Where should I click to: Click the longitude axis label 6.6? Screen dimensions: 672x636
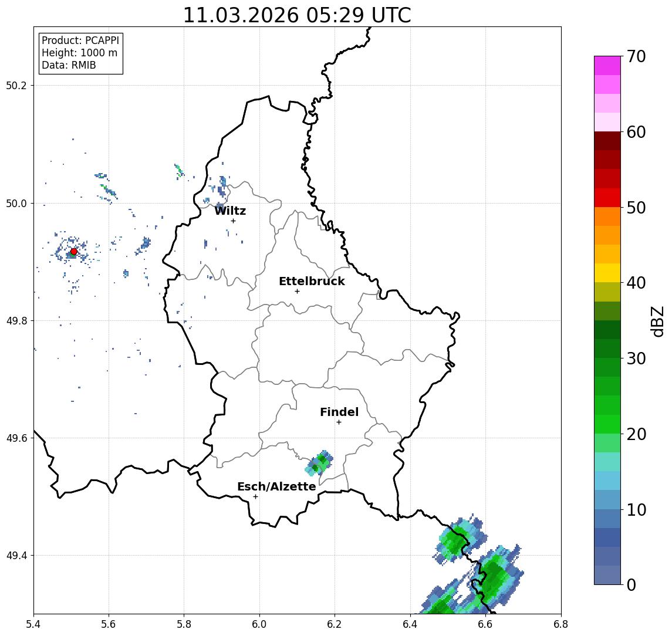point(485,624)
